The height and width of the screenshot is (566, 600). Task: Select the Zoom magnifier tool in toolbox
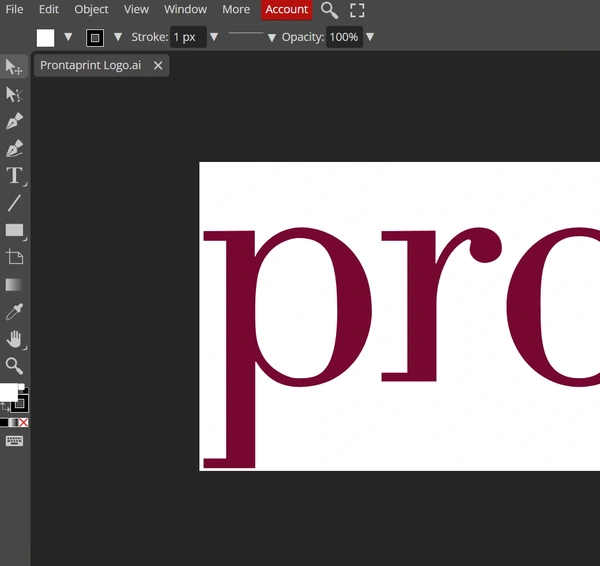(14, 366)
